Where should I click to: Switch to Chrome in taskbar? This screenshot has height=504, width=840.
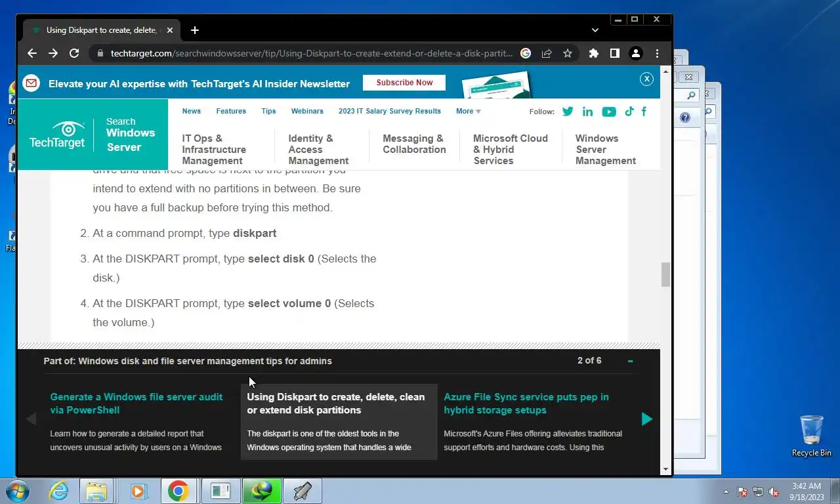178,491
